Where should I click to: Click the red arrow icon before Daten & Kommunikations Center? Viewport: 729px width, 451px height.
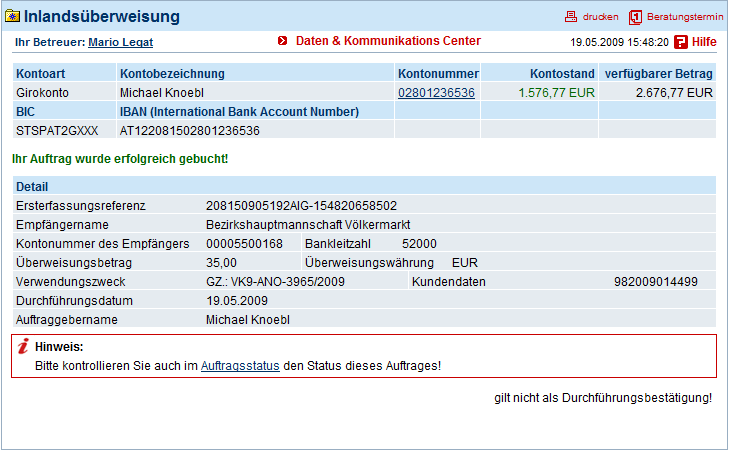click(282, 41)
